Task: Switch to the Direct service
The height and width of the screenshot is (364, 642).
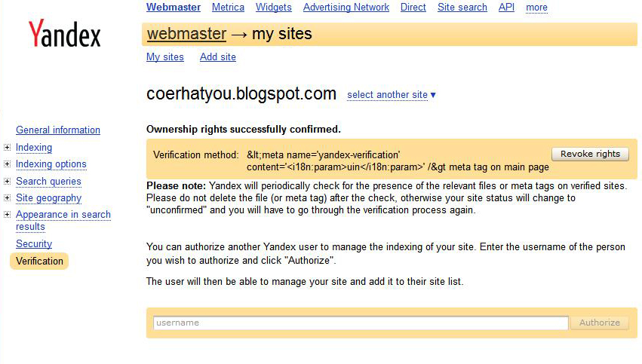Action: click(413, 8)
